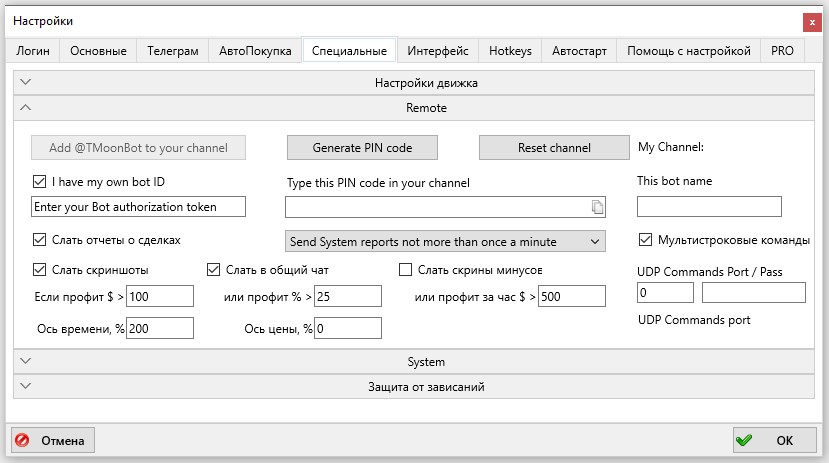Image resolution: width=829 pixels, height=463 pixels.
Task: Expand the 'Защита от зависаний' section
Action: [x=414, y=386]
